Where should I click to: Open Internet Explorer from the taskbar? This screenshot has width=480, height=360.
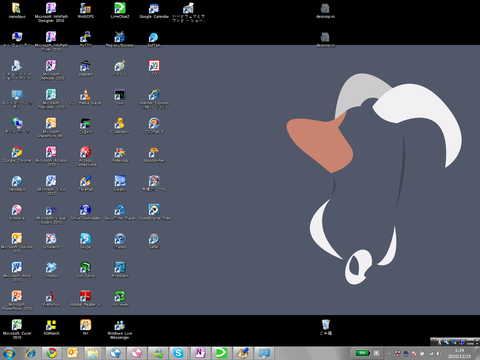(31, 353)
